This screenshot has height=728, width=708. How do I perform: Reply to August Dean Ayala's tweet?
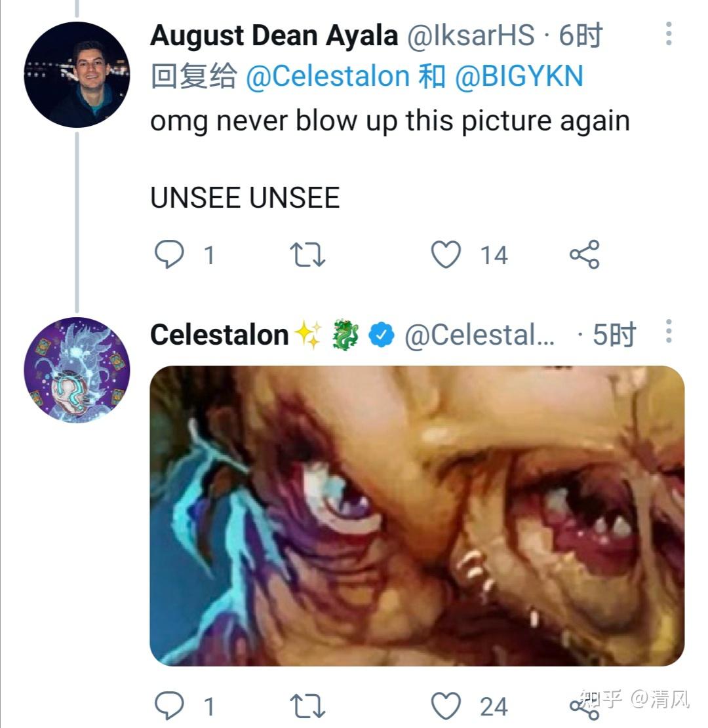[x=169, y=254]
